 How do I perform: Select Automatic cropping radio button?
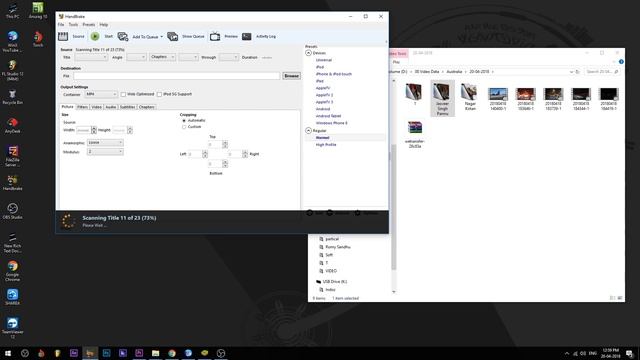pyautogui.click(x=184, y=121)
